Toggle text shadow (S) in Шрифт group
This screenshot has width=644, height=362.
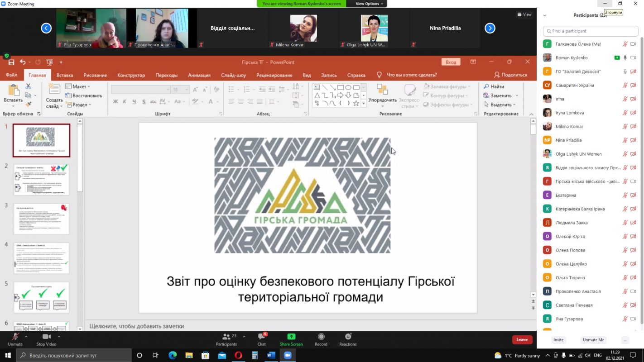(144, 102)
